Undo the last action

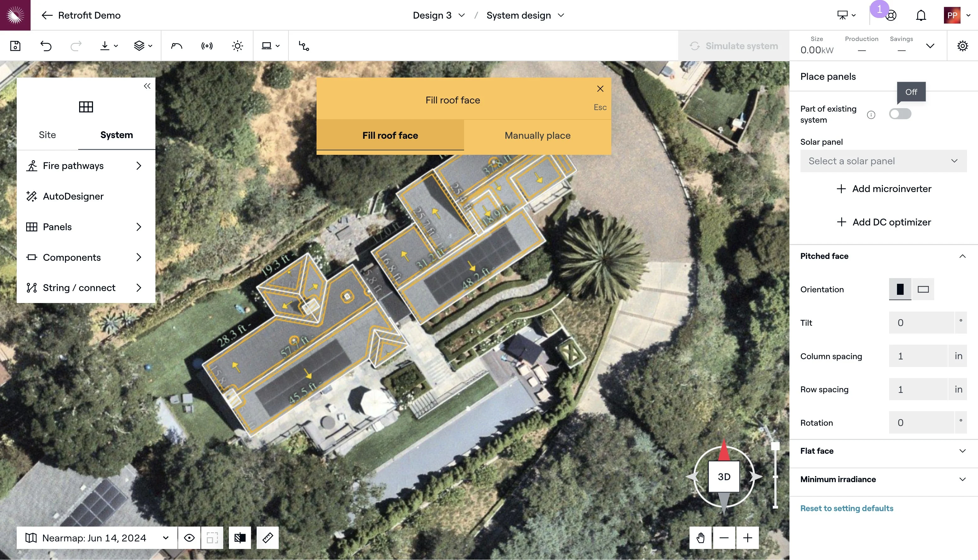pyautogui.click(x=46, y=46)
